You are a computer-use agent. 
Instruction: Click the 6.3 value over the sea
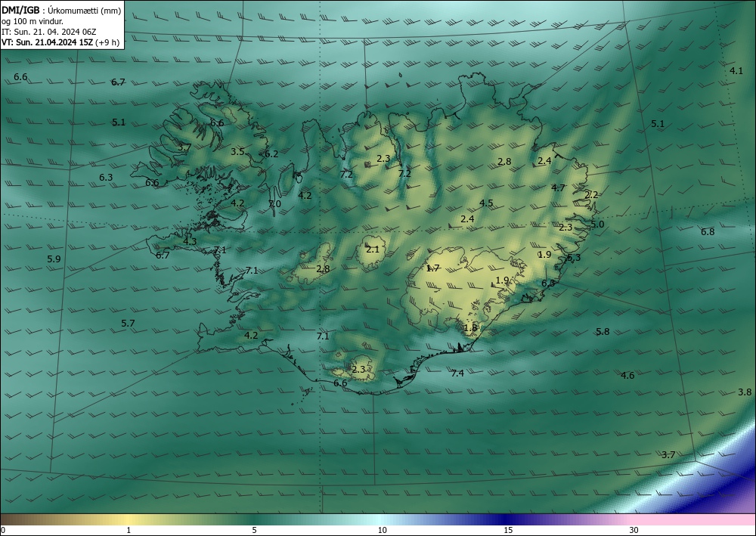106,178
